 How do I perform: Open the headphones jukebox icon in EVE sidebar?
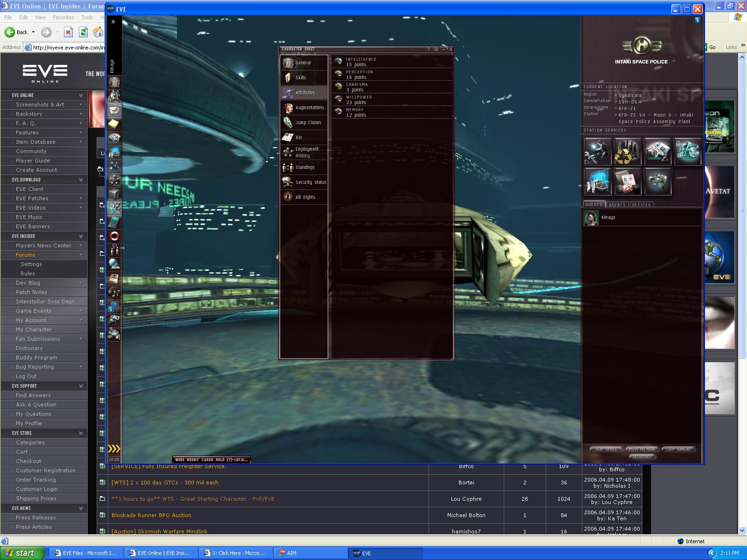click(114, 292)
